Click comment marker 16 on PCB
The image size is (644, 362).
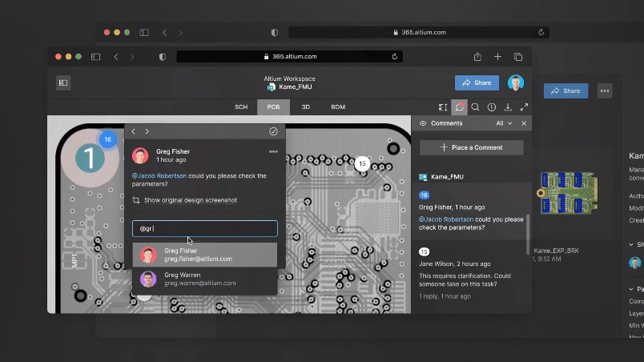coord(107,139)
